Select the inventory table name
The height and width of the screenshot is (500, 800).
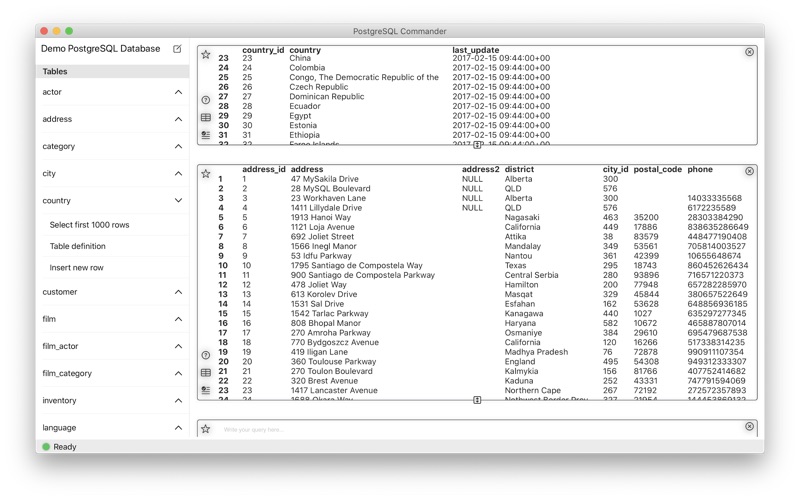[59, 401]
